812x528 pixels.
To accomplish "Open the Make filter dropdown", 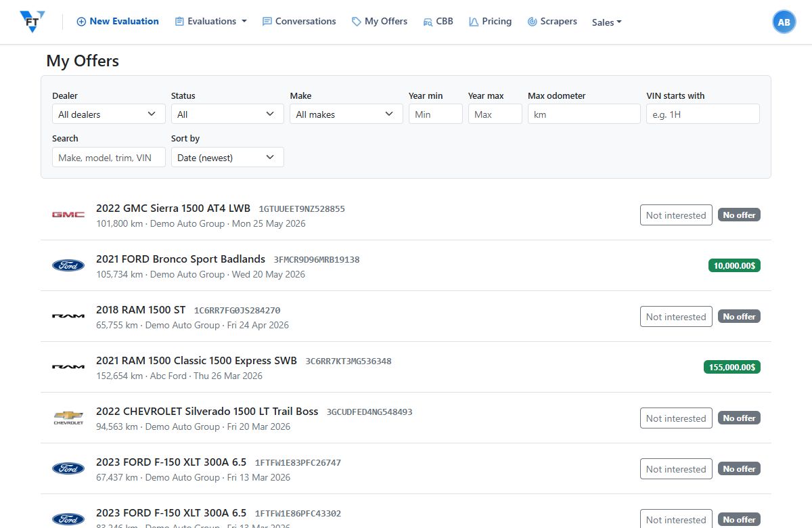I will click(x=346, y=114).
